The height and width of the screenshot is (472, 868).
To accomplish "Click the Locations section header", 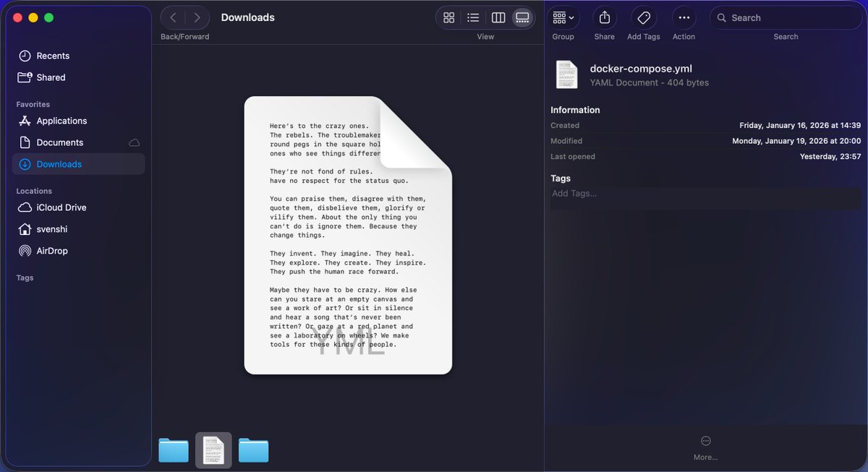I will point(34,191).
